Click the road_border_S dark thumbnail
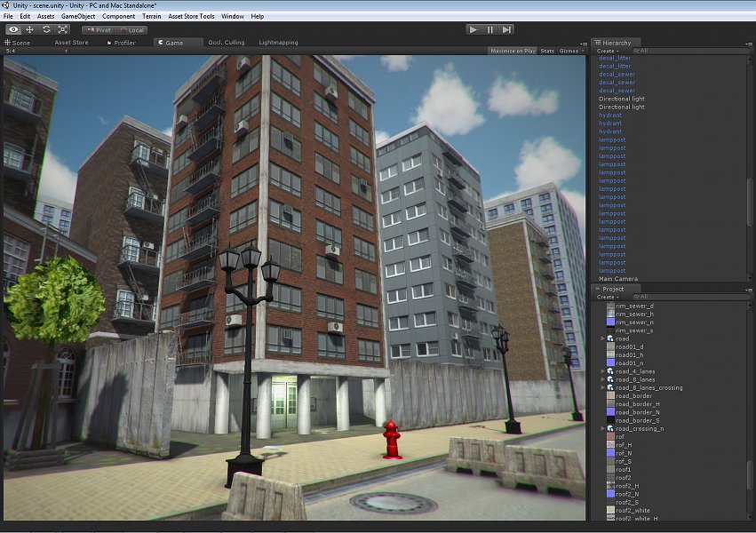The height and width of the screenshot is (533, 756). click(610, 421)
